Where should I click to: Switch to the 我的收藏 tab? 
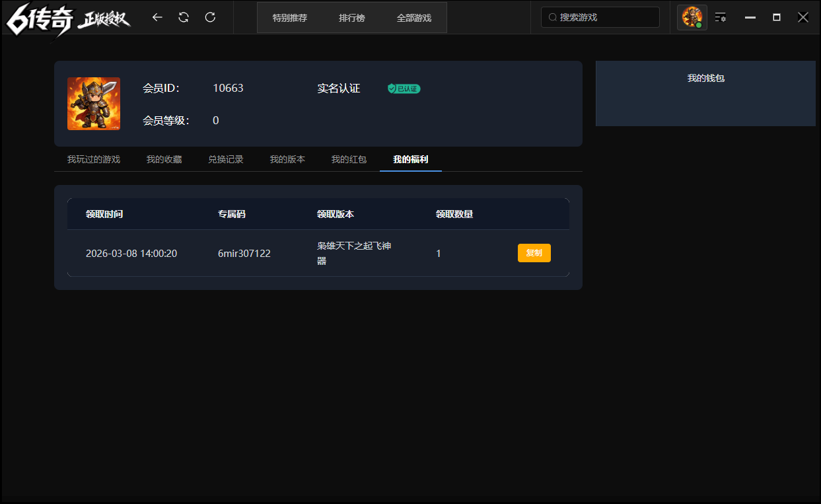pos(164,159)
